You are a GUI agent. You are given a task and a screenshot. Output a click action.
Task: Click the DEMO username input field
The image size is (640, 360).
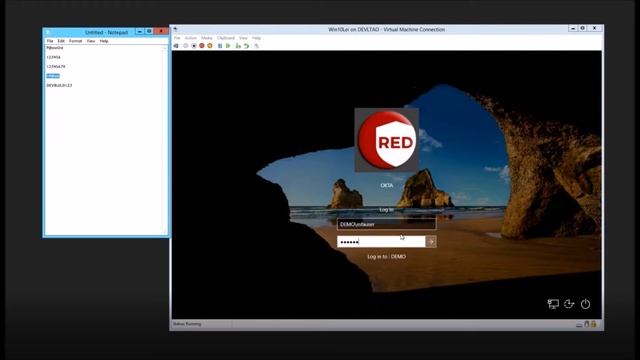coord(387,224)
